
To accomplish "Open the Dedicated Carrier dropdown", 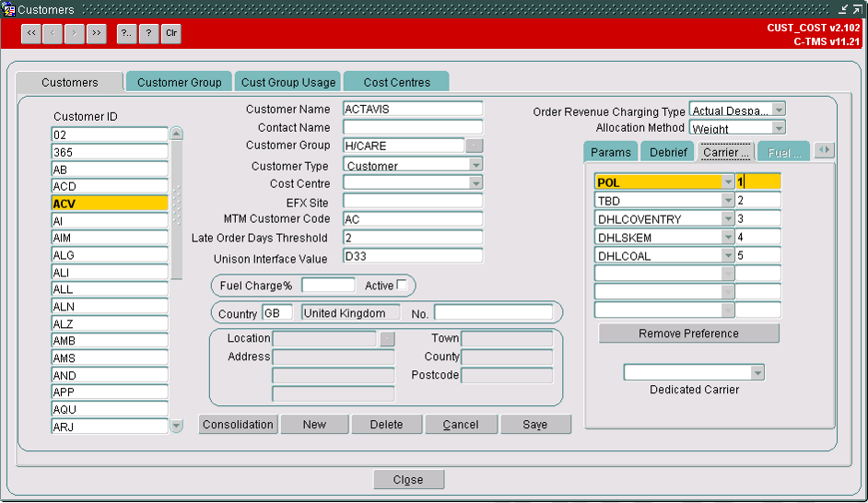I will [x=757, y=373].
